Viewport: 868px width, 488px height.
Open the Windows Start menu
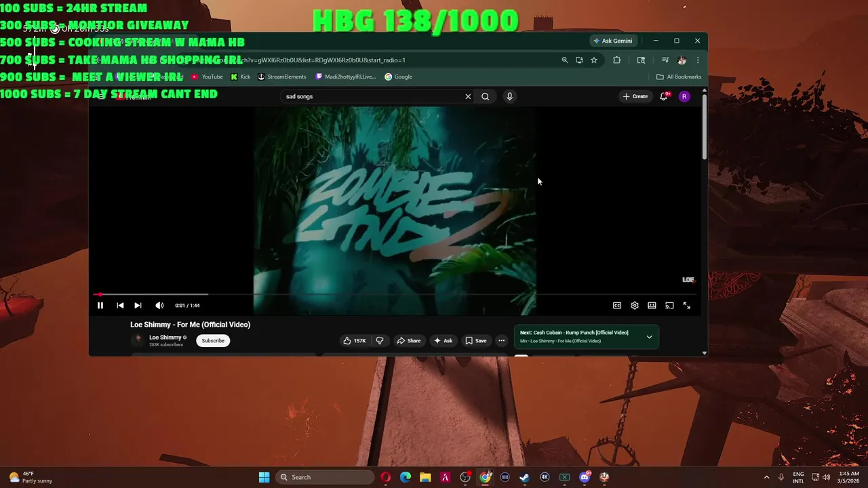pyautogui.click(x=264, y=477)
